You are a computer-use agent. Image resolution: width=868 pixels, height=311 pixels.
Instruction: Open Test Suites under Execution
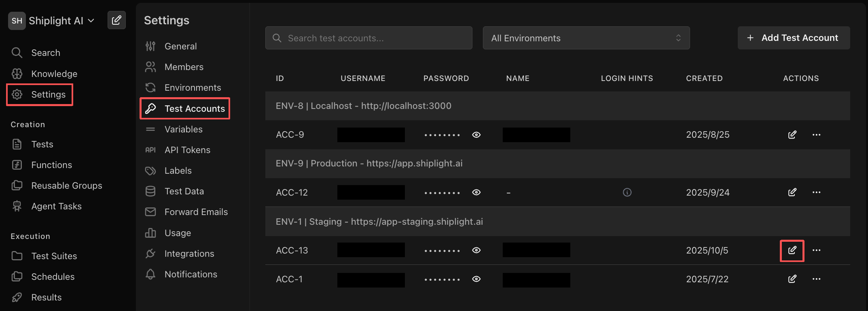tap(44, 256)
